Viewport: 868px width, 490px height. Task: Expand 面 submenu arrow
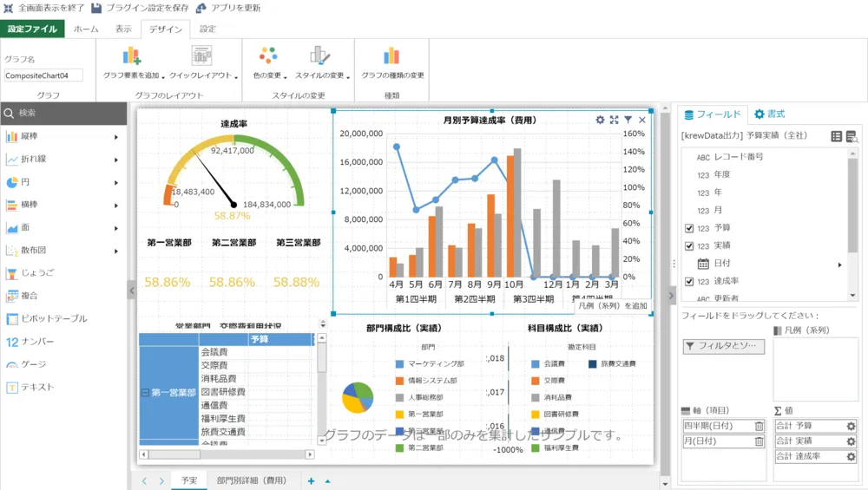pyautogui.click(x=116, y=228)
